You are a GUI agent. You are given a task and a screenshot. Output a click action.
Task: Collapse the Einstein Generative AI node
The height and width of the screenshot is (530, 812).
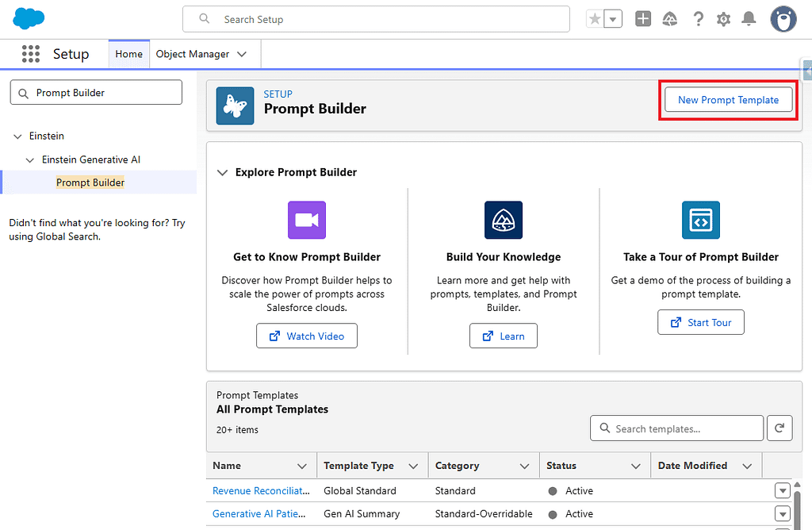point(30,160)
